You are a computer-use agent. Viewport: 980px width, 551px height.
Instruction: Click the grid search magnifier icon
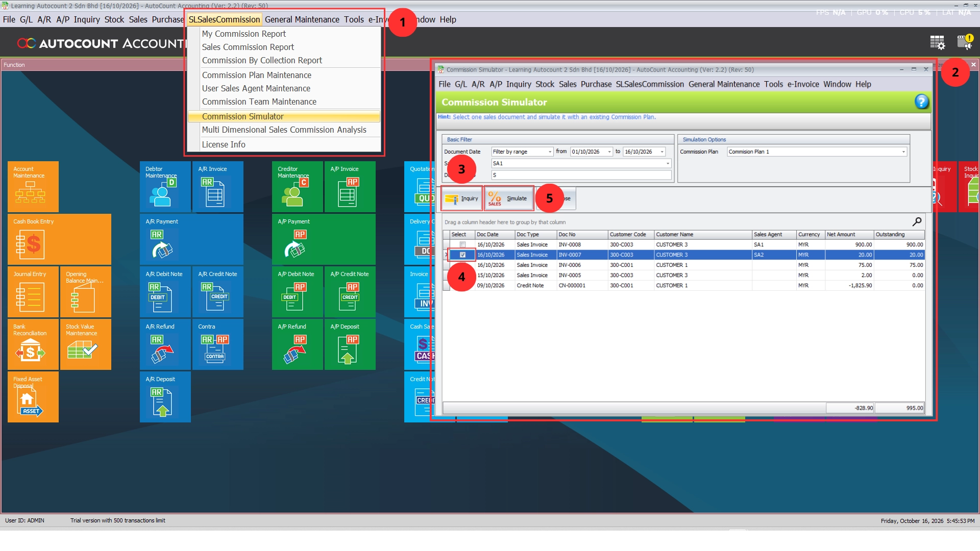[x=917, y=222]
